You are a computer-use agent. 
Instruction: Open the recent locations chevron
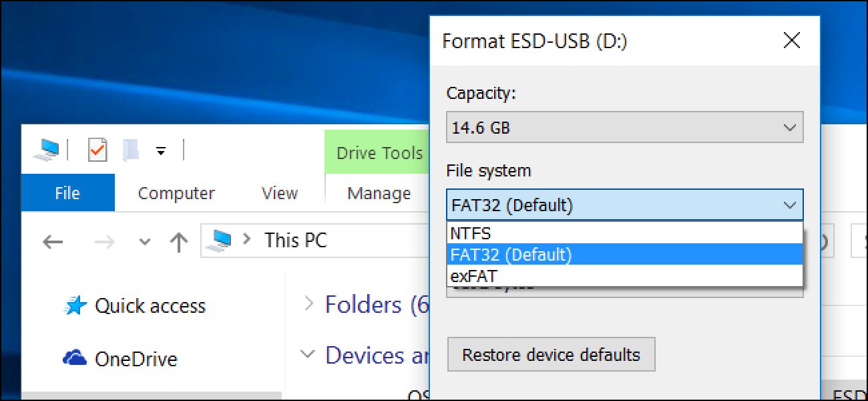click(x=144, y=241)
